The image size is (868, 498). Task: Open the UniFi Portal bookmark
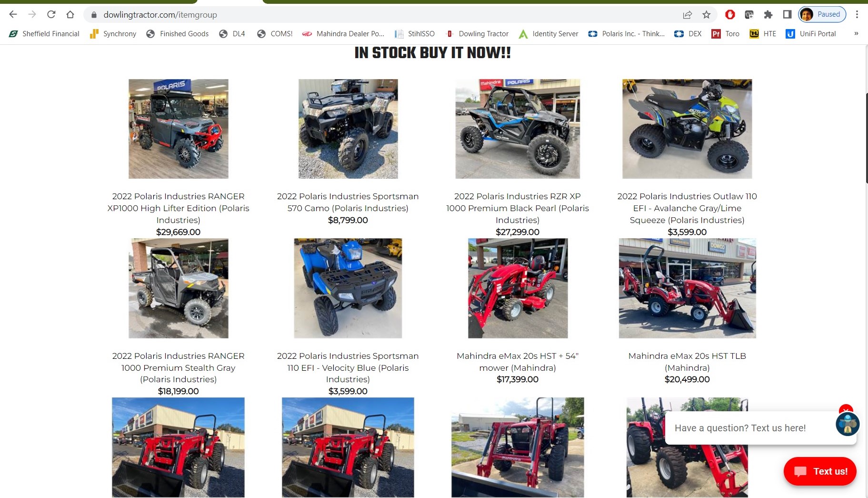[811, 34]
